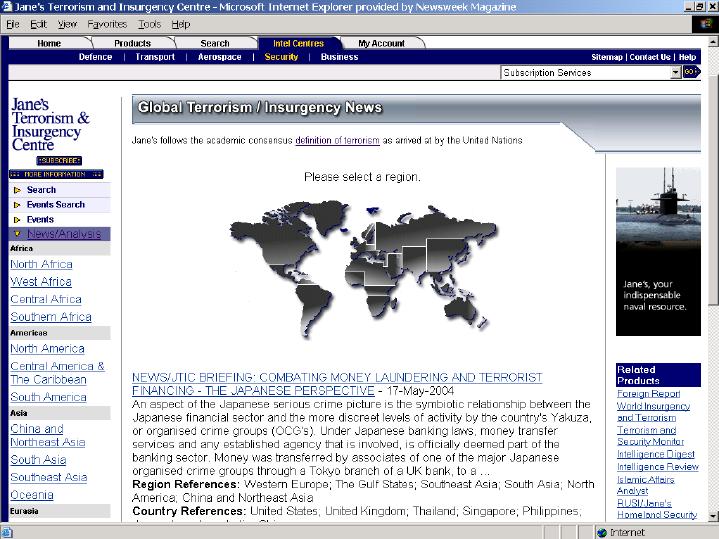This screenshot has width=719, height=539.
Task: Click the arrow icon beside Events Search
Action: [x=17, y=205]
